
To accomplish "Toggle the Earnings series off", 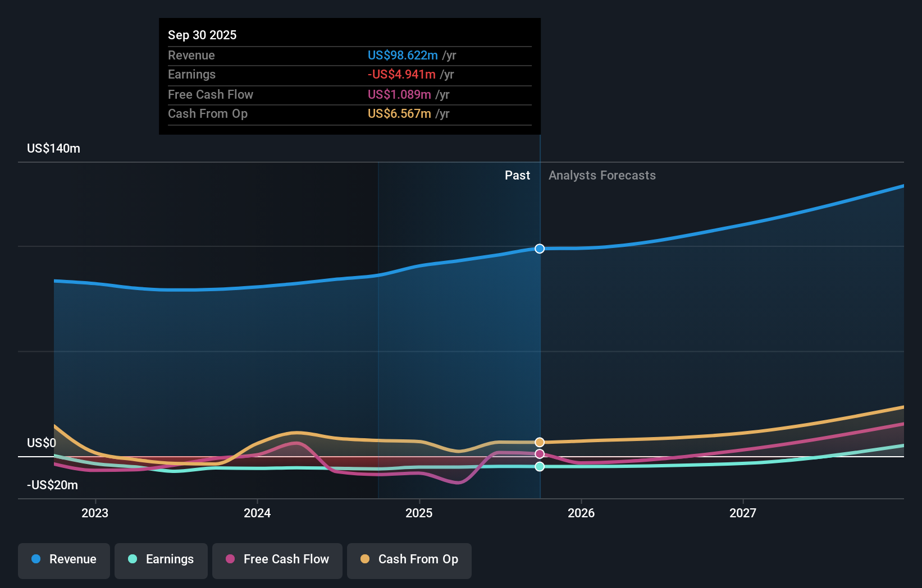I will point(161,559).
